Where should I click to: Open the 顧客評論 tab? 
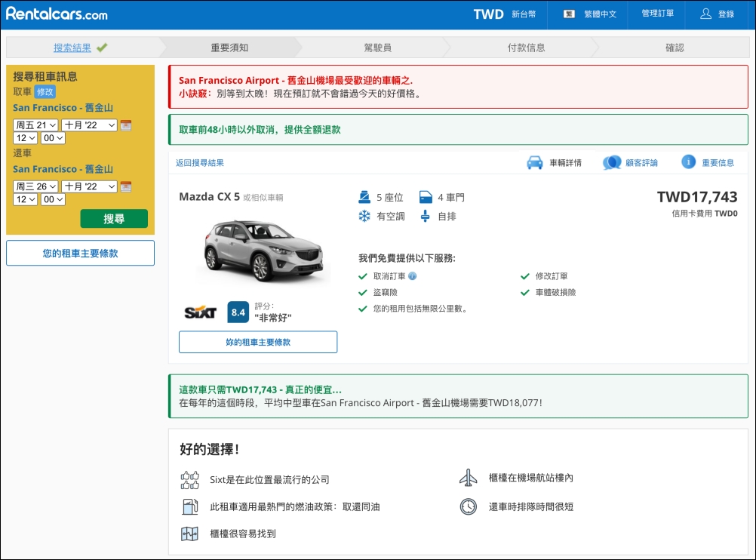(x=630, y=162)
